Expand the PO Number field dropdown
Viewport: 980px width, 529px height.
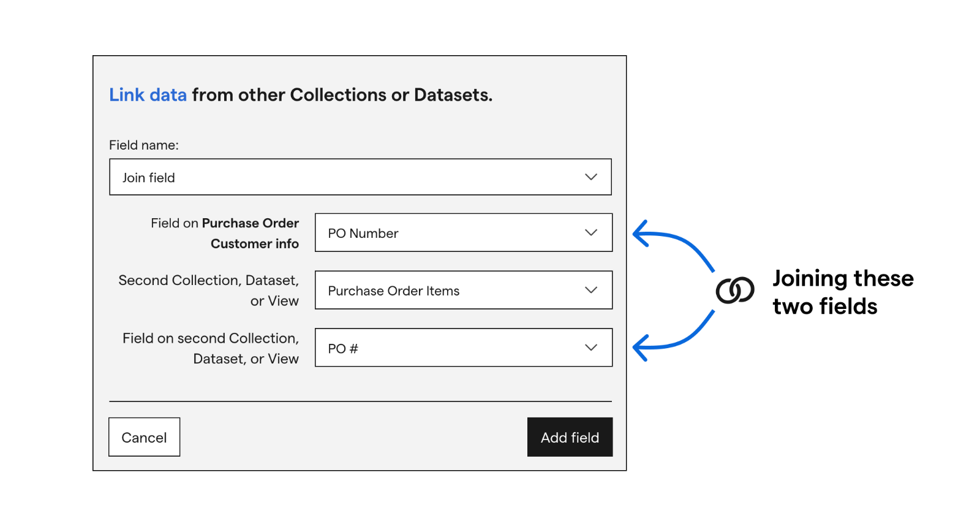464,233
